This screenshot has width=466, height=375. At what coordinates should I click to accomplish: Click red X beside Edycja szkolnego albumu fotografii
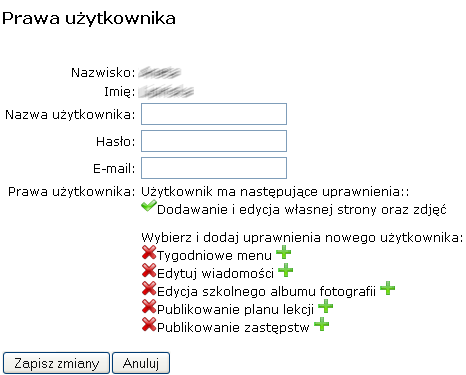click(x=149, y=288)
